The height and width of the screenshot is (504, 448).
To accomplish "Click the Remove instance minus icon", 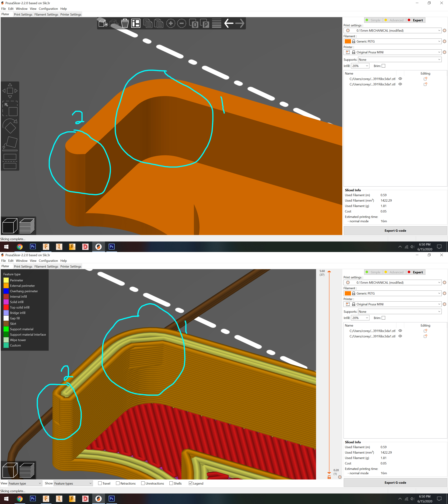I will [x=182, y=23].
